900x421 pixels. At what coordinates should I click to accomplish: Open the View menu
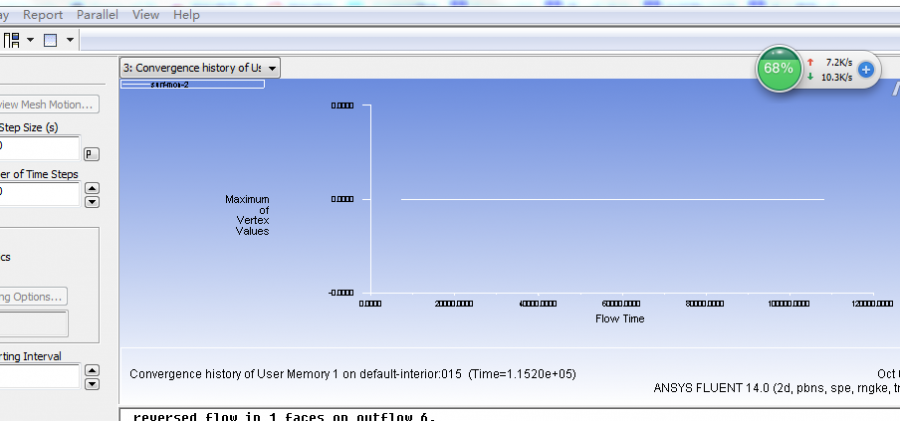tap(146, 15)
